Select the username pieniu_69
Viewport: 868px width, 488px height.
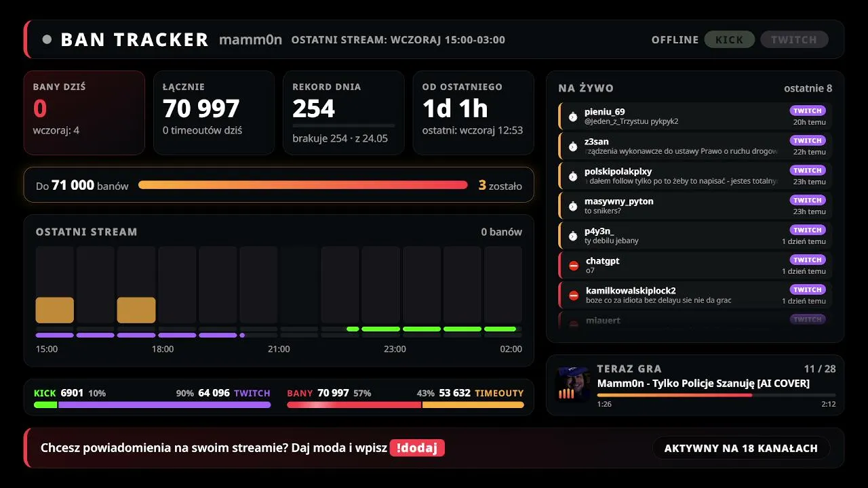click(x=605, y=112)
